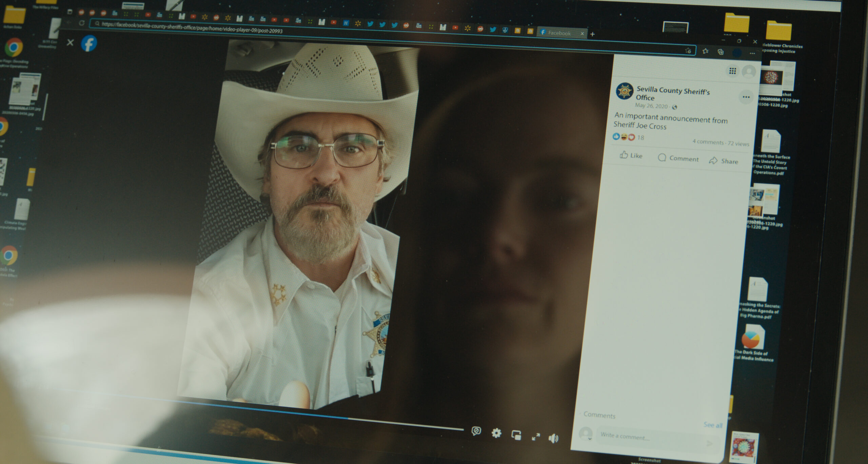Open the small dark image file near top-right folders
Image resolution: width=868 pixels, height=464 pixels.
tap(675, 27)
